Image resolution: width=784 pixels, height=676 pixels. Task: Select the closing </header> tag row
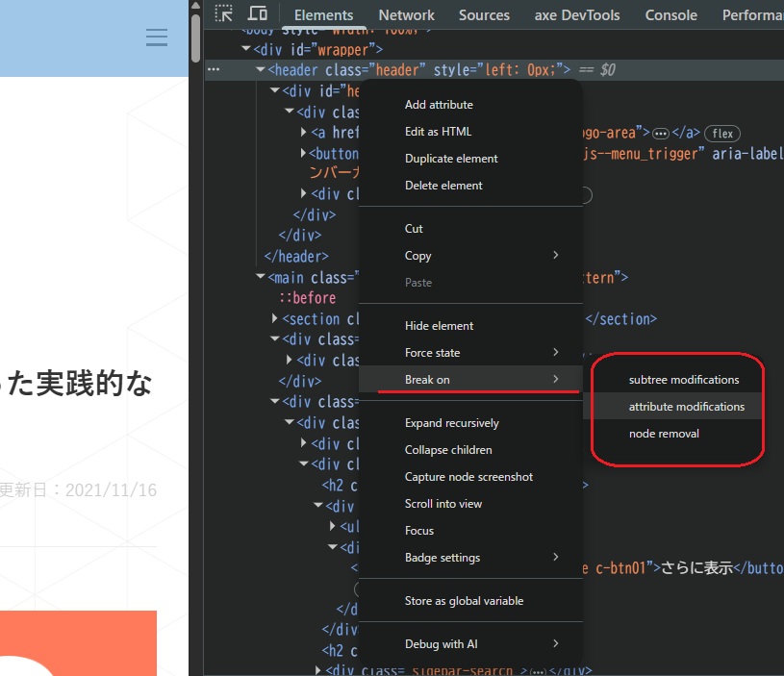[296, 257]
